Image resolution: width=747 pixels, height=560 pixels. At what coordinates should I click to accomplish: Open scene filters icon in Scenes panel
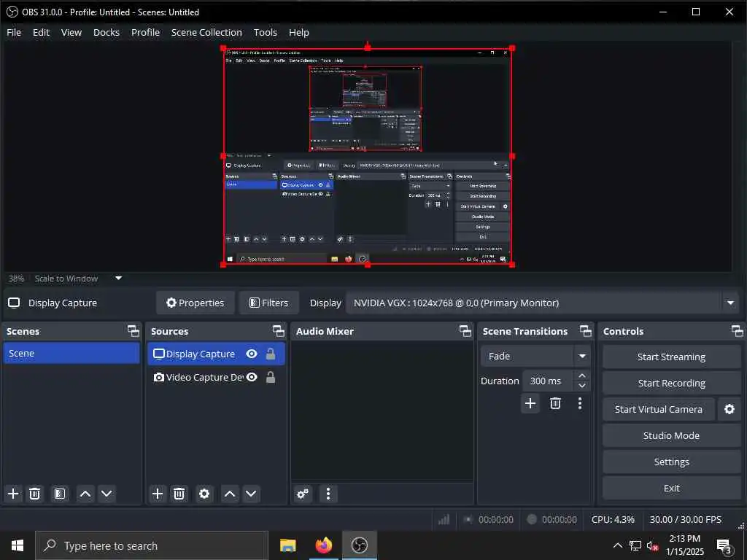[x=60, y=494]
